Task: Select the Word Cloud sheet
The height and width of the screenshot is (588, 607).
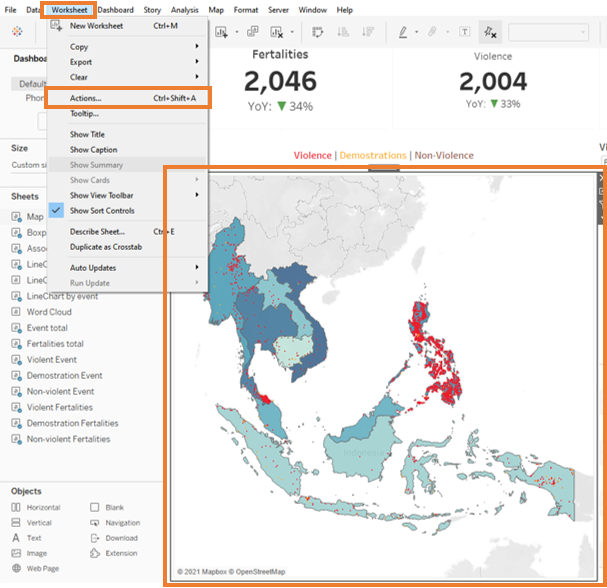Action: click(x=49, y=312)
